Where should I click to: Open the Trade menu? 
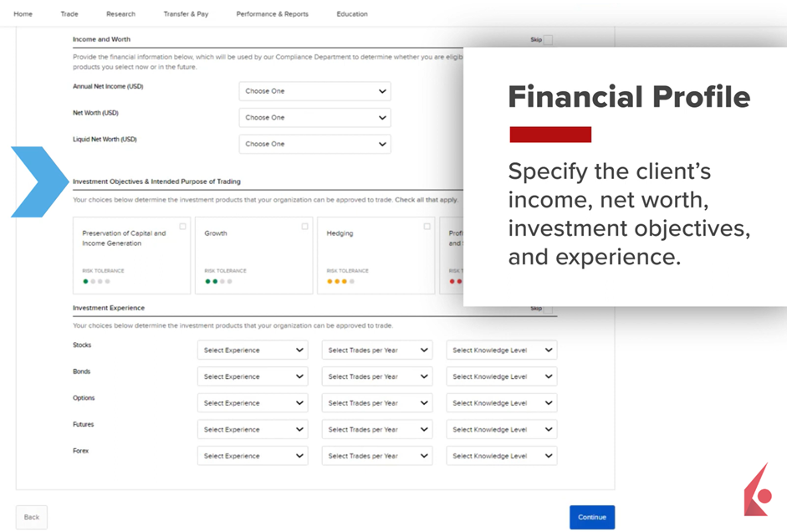(x=69, y=14)
